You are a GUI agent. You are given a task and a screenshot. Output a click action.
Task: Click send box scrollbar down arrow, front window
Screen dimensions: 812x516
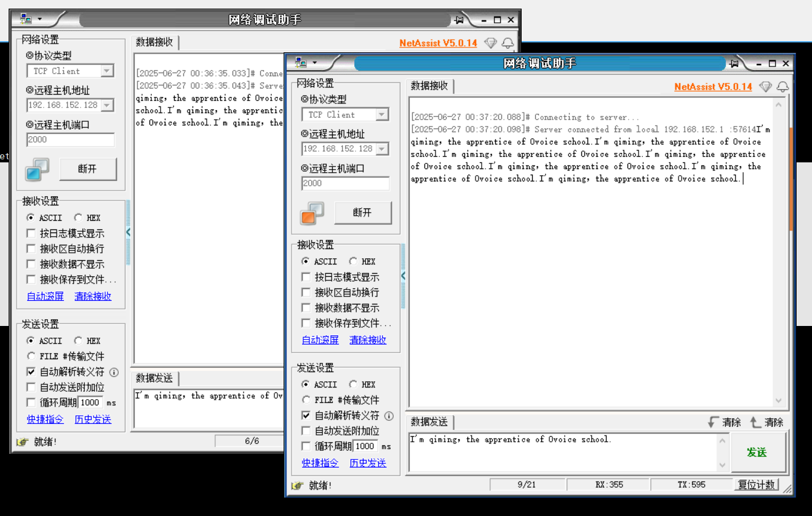click(723, 466)
